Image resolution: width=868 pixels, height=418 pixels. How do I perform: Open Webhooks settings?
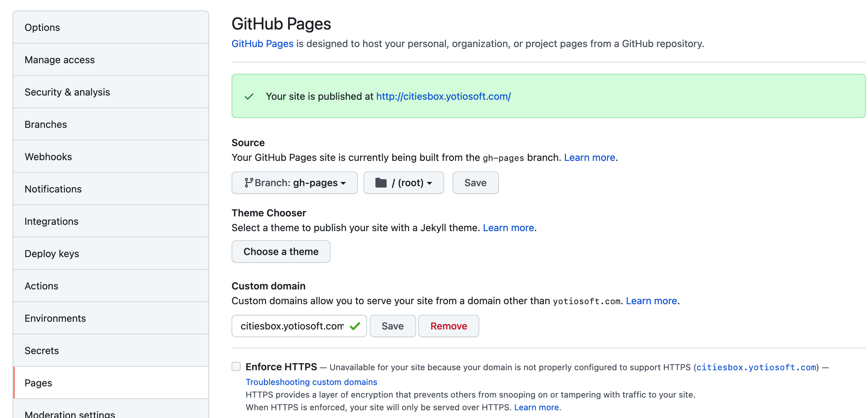111,157
